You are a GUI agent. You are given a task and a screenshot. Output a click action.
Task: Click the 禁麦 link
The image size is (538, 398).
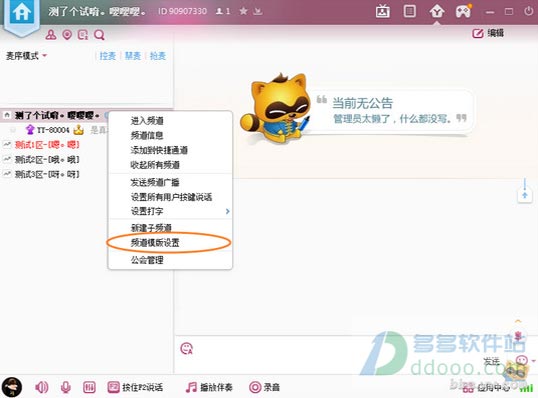pyautogui.click(x=133, y=56)
